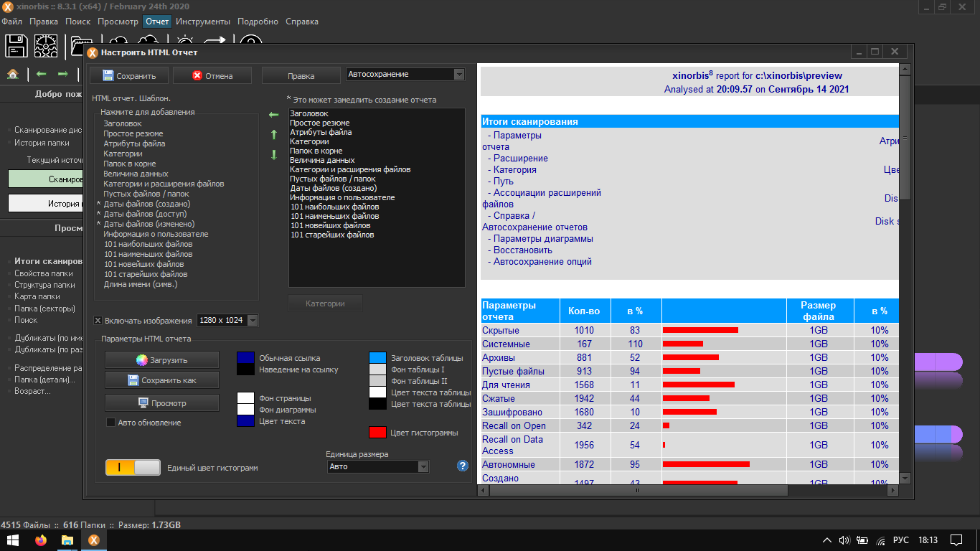Click the Сохранить как button

[x=161, y=380]
